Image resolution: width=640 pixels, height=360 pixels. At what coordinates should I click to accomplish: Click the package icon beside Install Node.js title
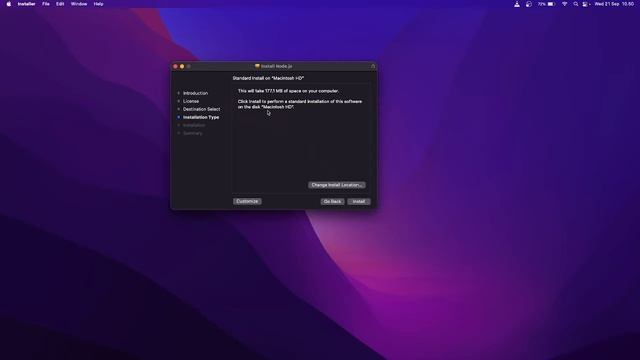click(x=257, y=66)
